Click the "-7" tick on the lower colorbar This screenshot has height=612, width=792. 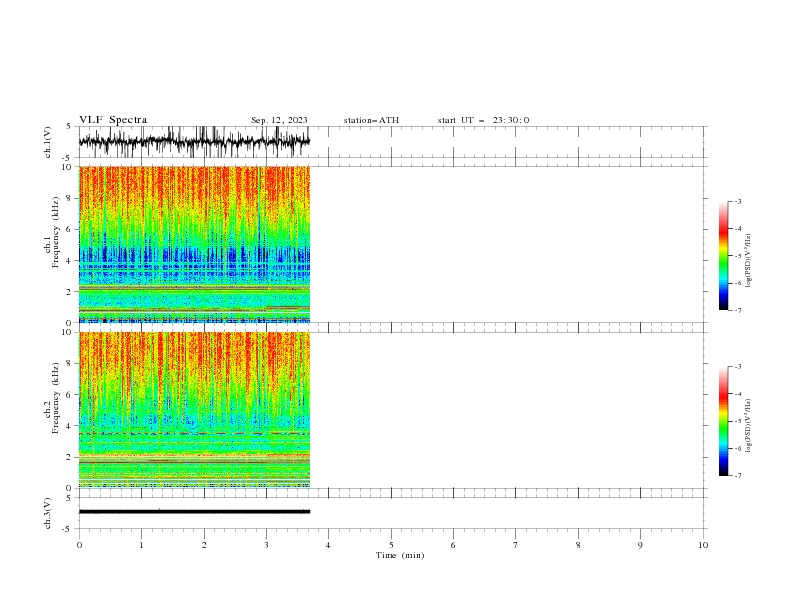coord(737,476)
